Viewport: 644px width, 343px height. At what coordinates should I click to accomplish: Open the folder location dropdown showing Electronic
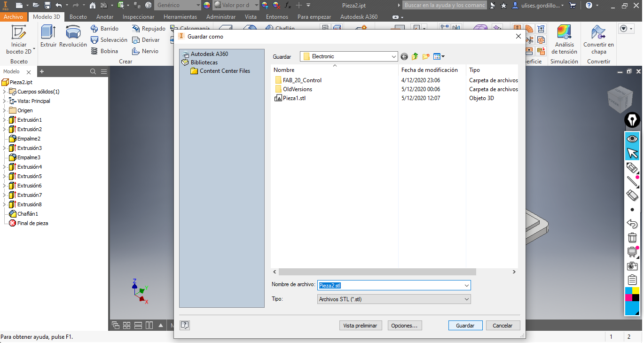click(x=349, y=56)
